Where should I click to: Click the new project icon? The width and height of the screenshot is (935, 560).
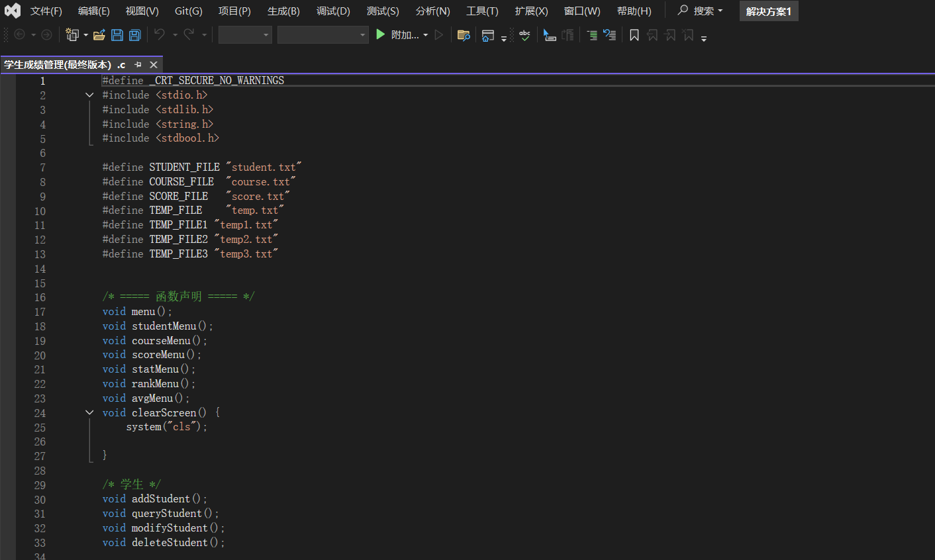click(72, 35)
